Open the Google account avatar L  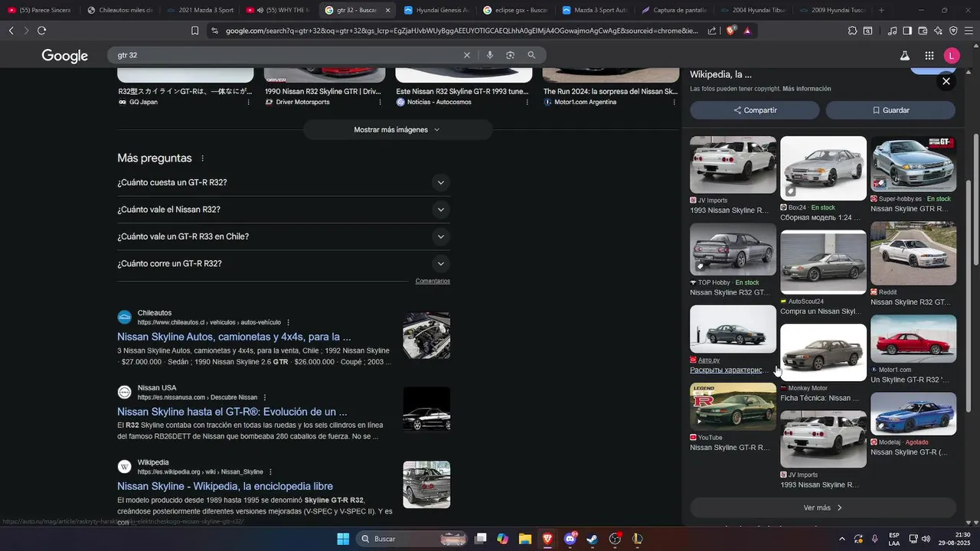click(x=952, y=55)
